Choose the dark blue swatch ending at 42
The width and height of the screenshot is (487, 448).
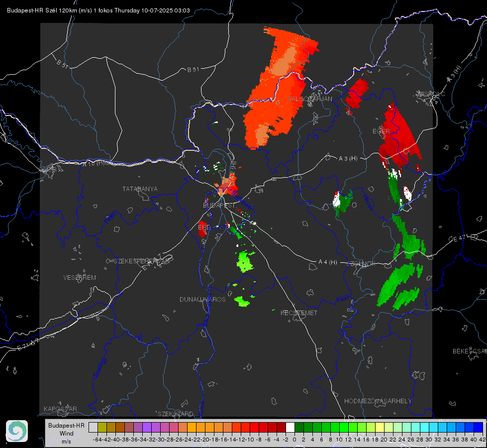point(479,427)
